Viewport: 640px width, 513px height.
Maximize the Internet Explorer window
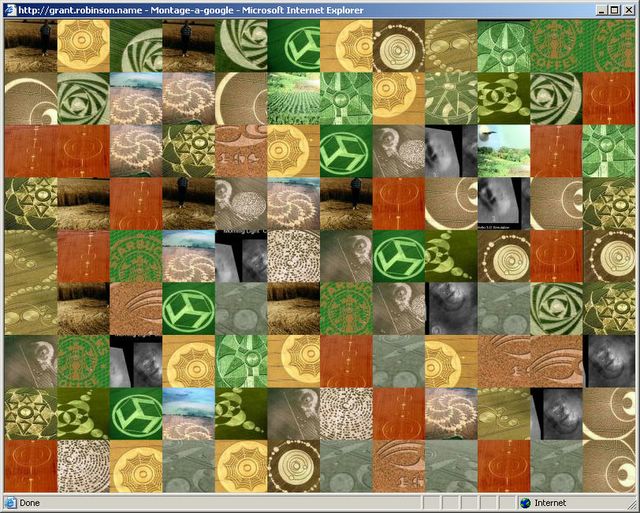(x=614, y=10)
